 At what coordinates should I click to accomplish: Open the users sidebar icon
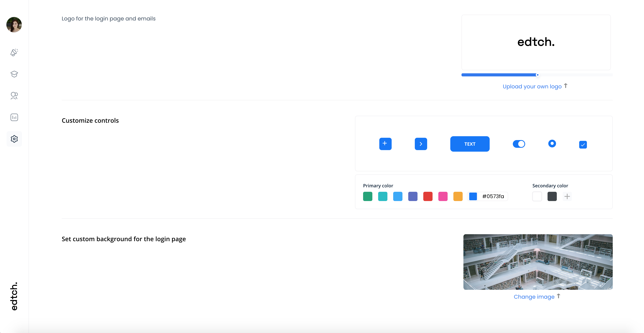tap(14, 96)
